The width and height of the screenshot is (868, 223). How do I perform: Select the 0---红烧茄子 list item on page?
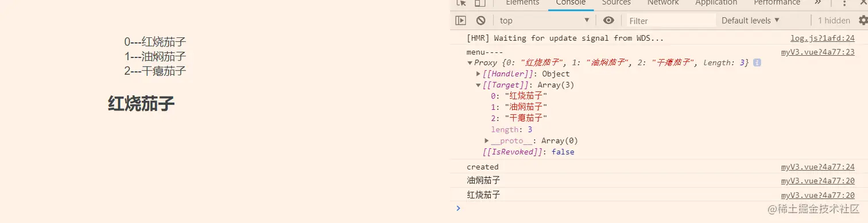point(155,42)
